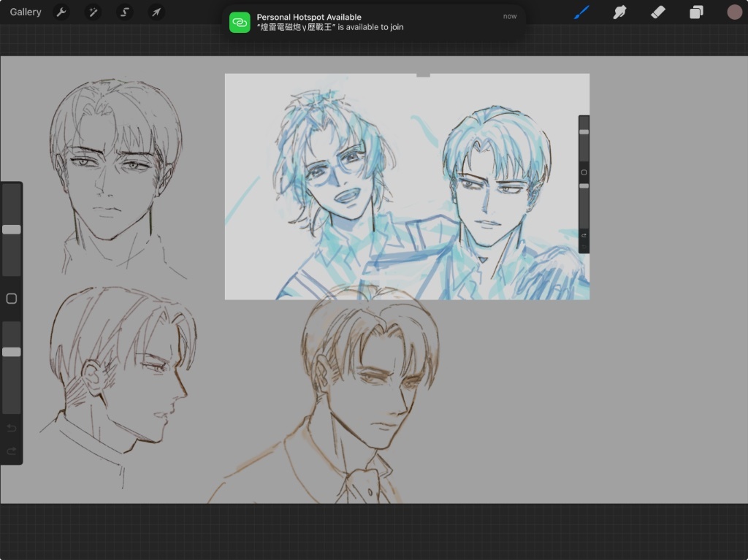Viewport: 748px width, 560px height.
Task: Open the Gallery view
Action: 26,12
